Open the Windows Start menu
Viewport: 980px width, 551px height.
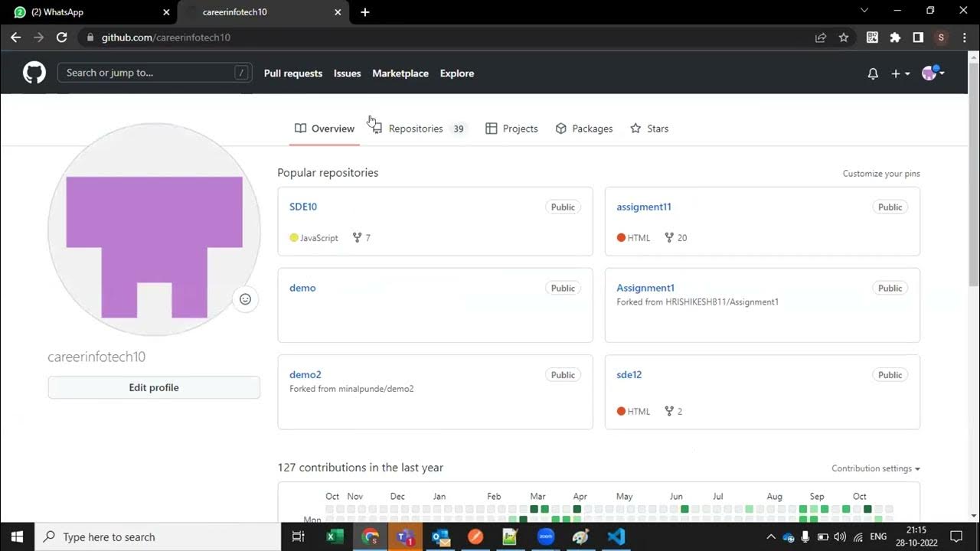(17, 536)
